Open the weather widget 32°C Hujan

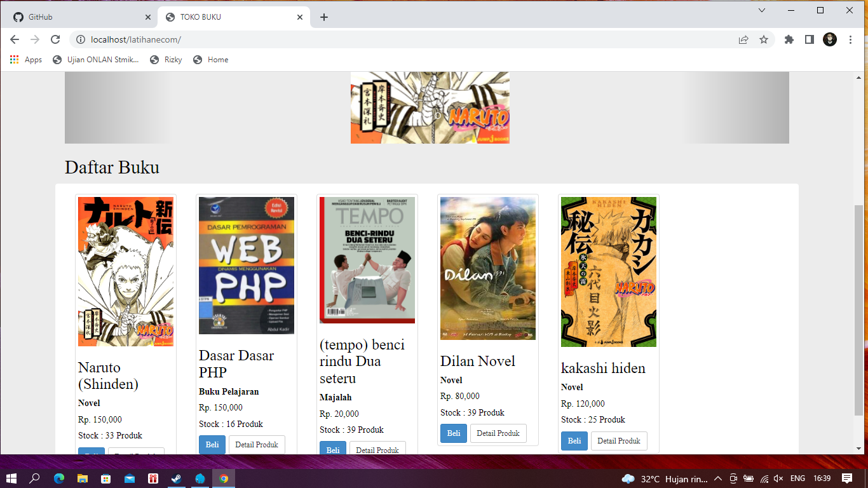[664, 478]
